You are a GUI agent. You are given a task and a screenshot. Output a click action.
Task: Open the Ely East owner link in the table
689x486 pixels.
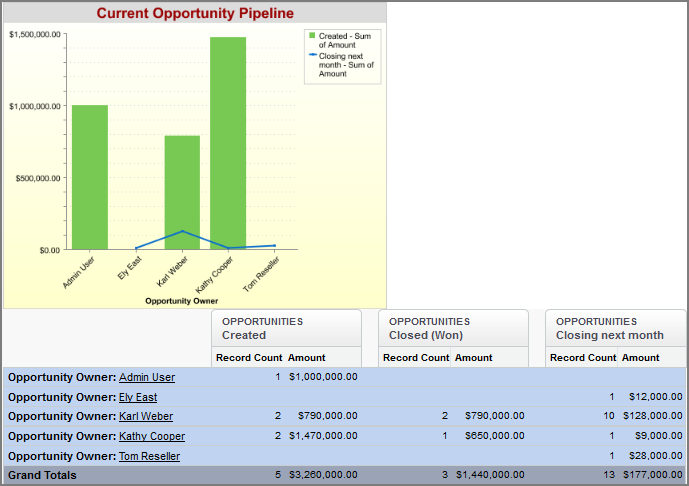point(138,397)
